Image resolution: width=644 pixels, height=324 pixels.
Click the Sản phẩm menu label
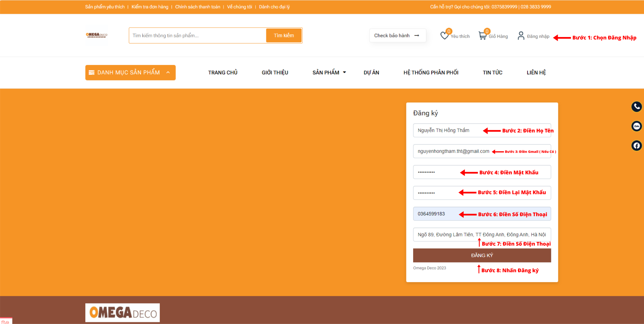coord(326,73)
